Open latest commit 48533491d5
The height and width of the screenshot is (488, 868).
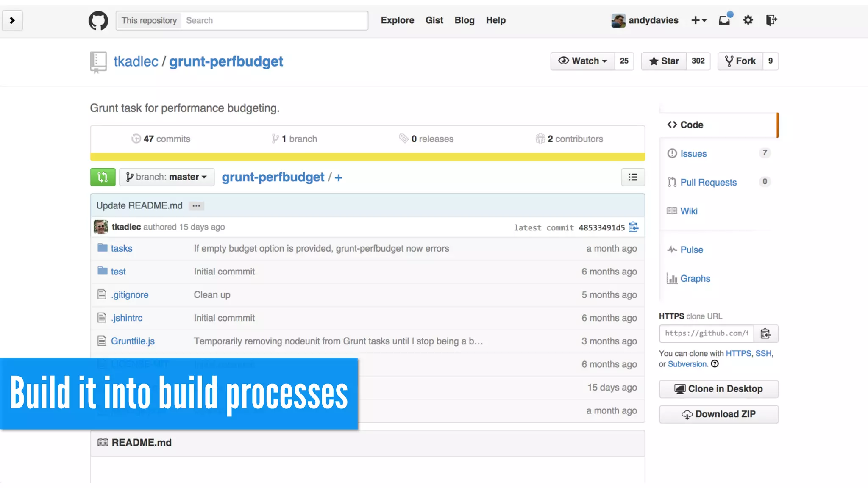(601, 227)
